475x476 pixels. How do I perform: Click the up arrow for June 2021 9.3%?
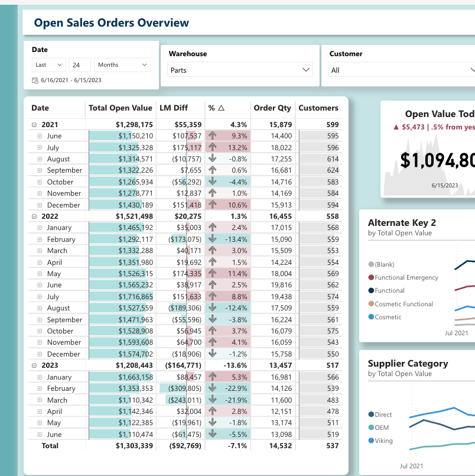213,135
